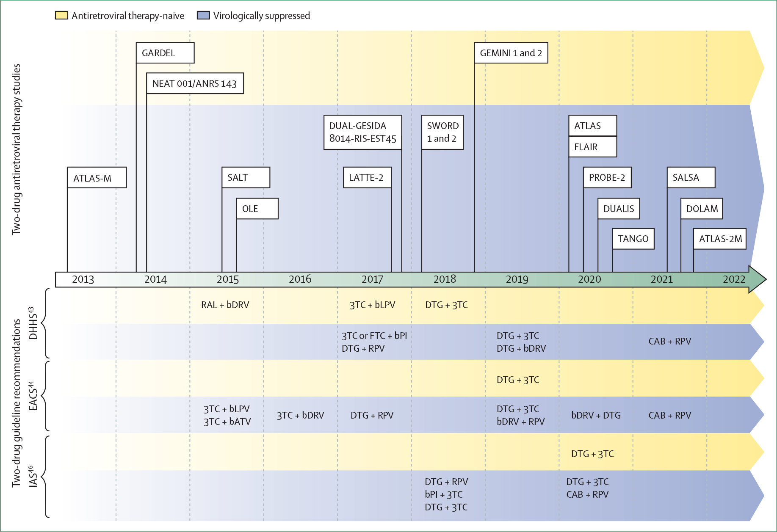This screenshot has height=532, width=777.
Task: Click DTG + bDRV in DHHS row
Action: click(x=521, y=348)
